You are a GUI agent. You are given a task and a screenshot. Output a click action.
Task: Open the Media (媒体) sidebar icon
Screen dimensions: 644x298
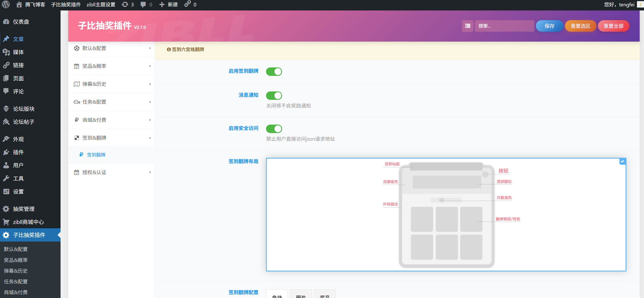[x=6, y=52]
